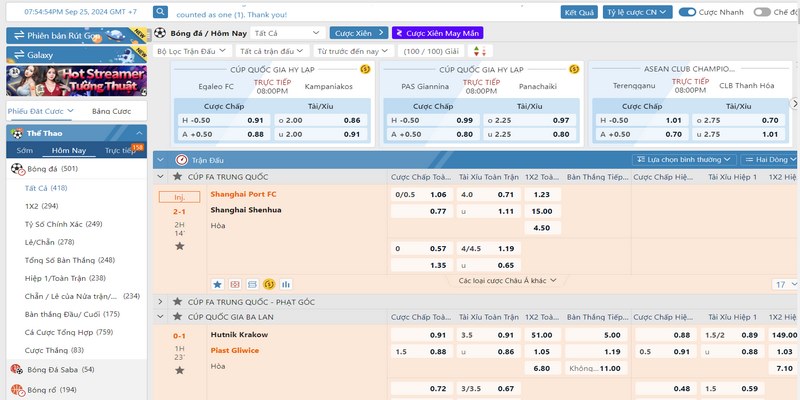
Task: Click the star under Shanghai Port match timer
Action: coord(180,246)
